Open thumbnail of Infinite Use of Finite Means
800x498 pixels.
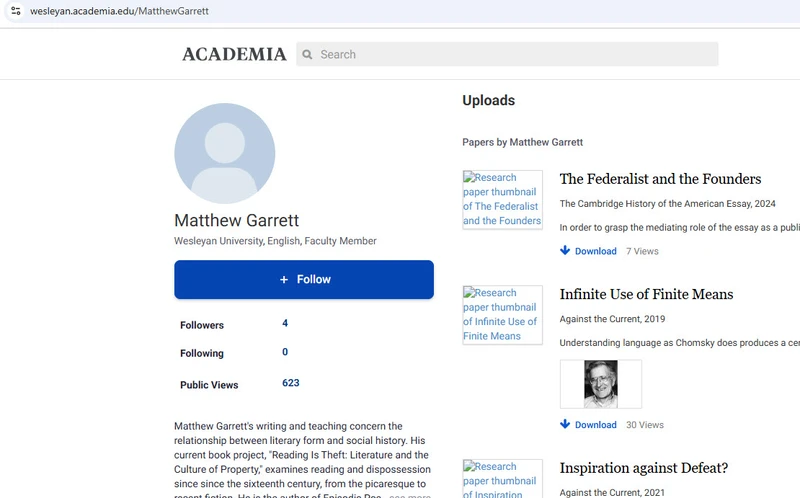[x=503, y=315]
